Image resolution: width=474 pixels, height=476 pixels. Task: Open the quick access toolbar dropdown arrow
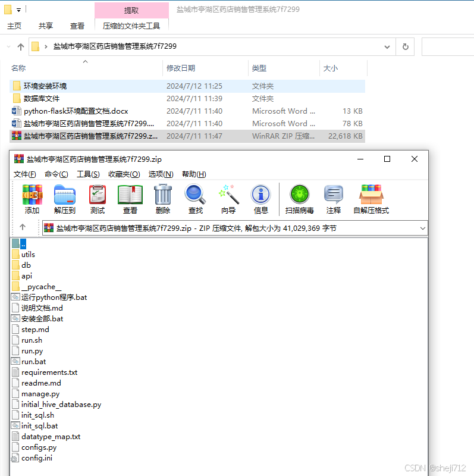19,10
